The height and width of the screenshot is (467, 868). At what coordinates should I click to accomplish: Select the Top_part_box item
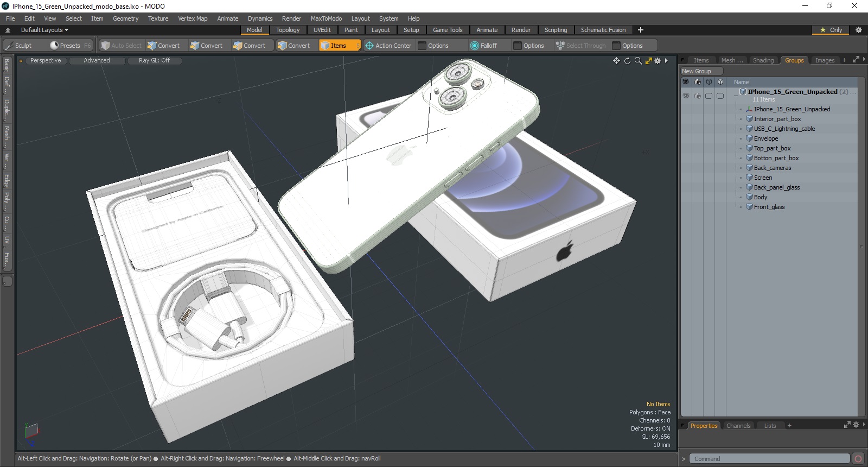tap(772, 148)
